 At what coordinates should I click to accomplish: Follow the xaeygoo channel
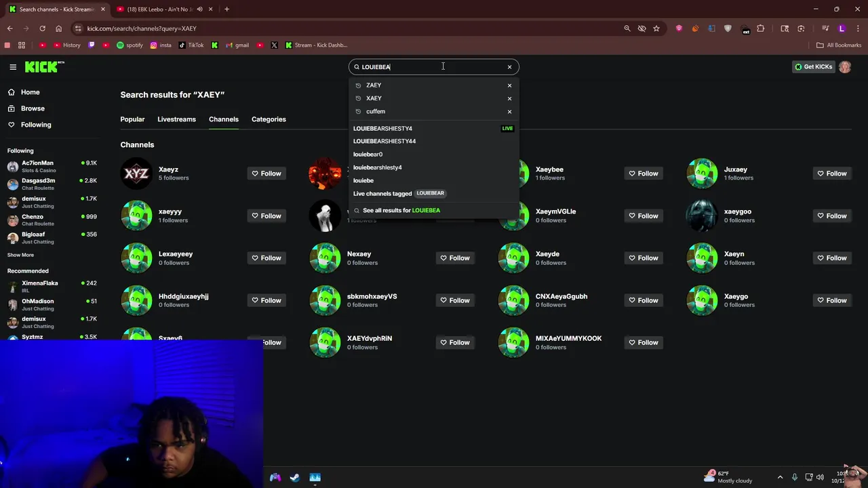832,216
